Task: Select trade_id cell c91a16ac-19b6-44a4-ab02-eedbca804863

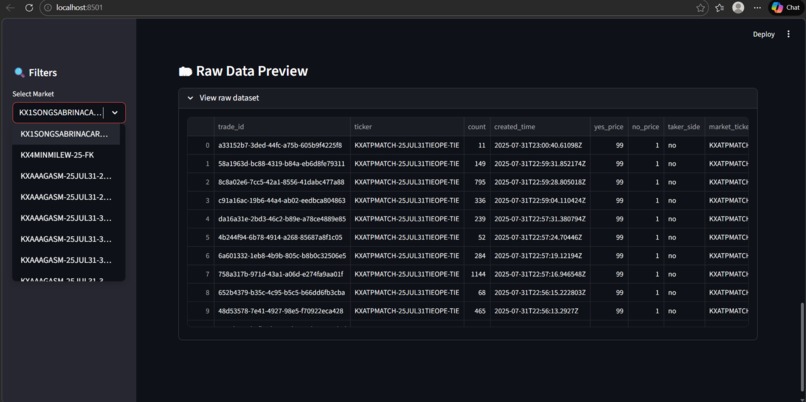Action: coord(283,200)
